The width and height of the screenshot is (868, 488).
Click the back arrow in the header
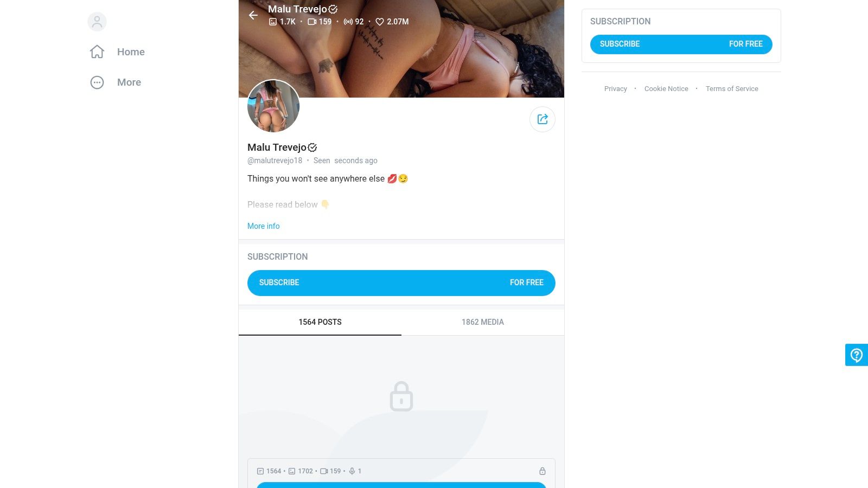click(253, 15)
